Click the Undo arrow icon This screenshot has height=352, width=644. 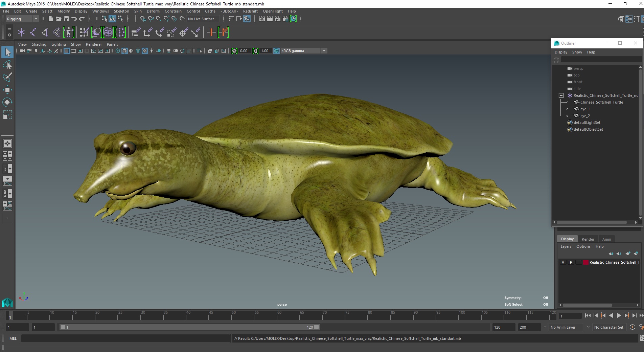[74, 19]
